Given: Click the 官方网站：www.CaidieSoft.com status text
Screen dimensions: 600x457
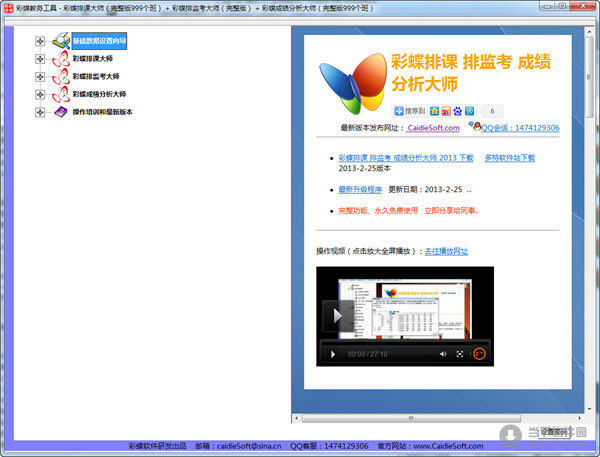Looking at the screenshot, I should point(430,446).
